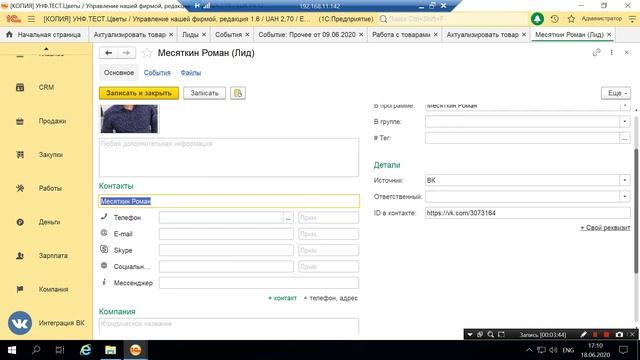This screenshot has width=640, height=360.
Task: Open the Начальная страница tab
Action: pyautogui.click(x=44, y=35)
